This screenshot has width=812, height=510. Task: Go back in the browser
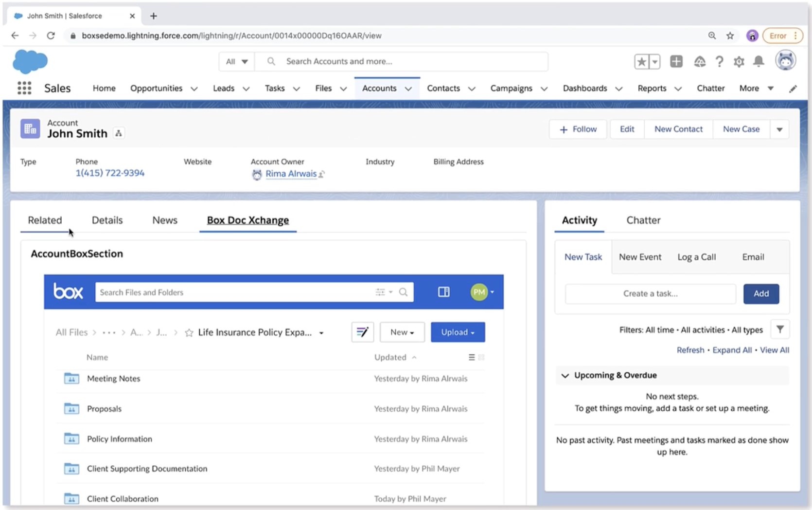tap(15, 36)
